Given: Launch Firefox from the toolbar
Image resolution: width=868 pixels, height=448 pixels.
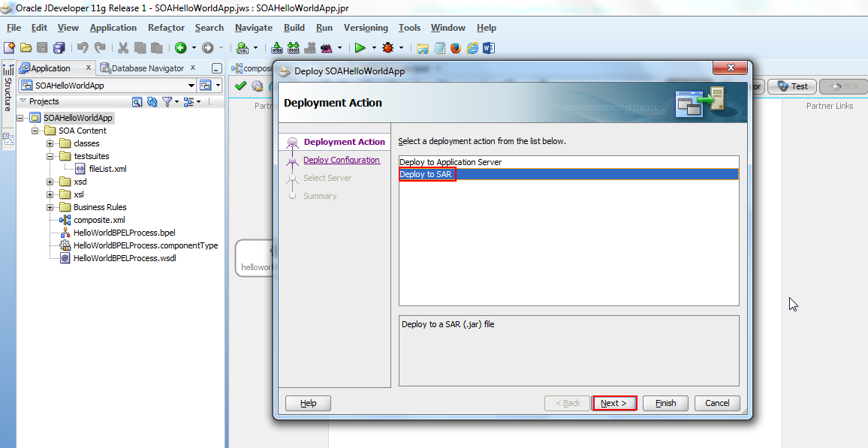Looking at the screenshot, I should pyautogui.click(x=456, y=48).
